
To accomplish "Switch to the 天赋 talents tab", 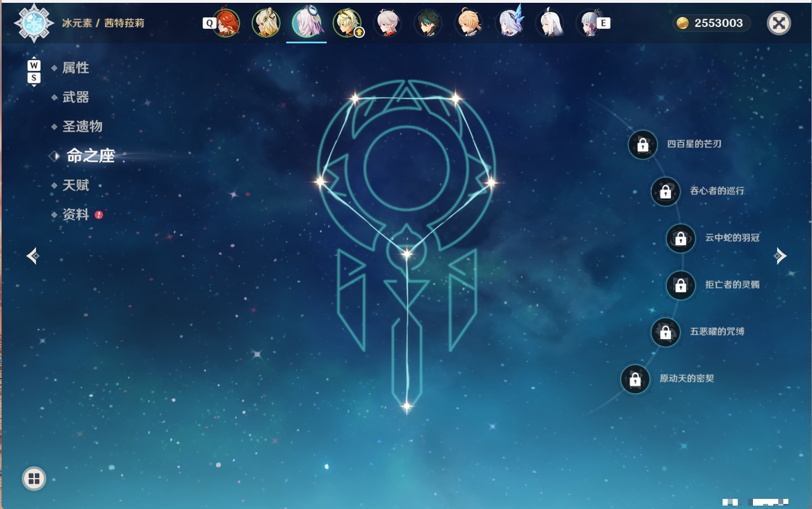I will (75, 185).
